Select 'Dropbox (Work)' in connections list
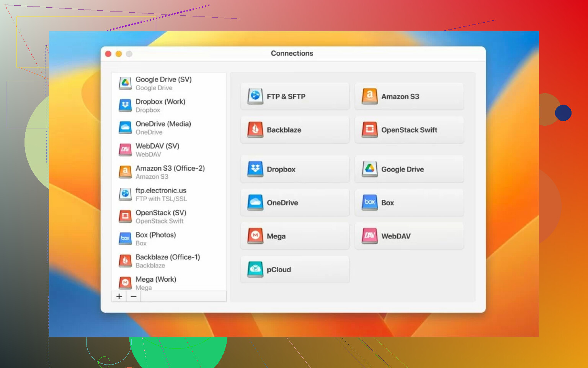 coord(169,105)
